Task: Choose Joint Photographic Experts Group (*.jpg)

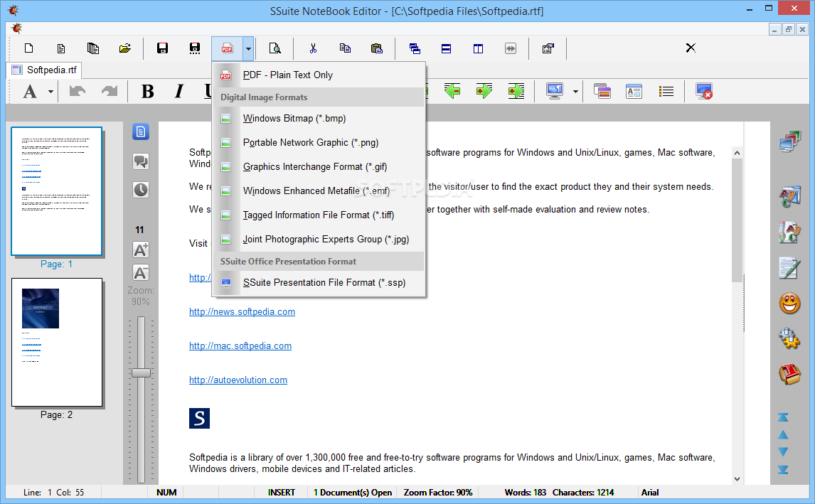Action: click(319, 239)
